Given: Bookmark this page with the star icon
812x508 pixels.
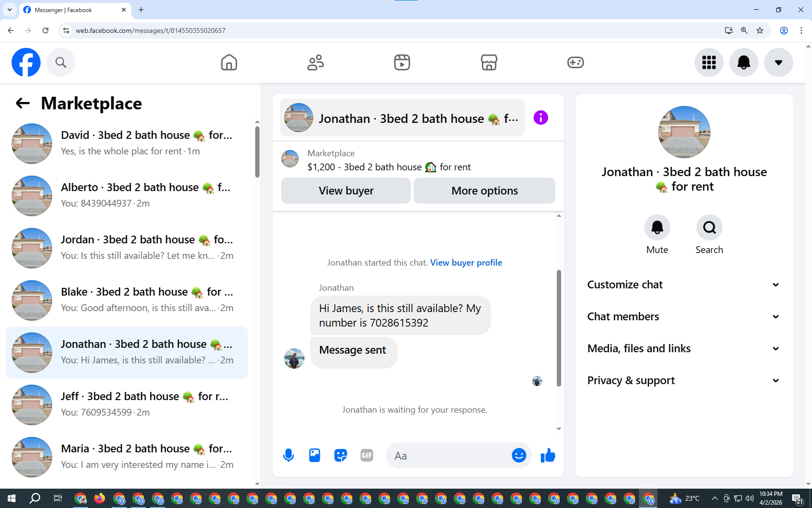Looking at the screenshot, I should [x=760, y=30].
